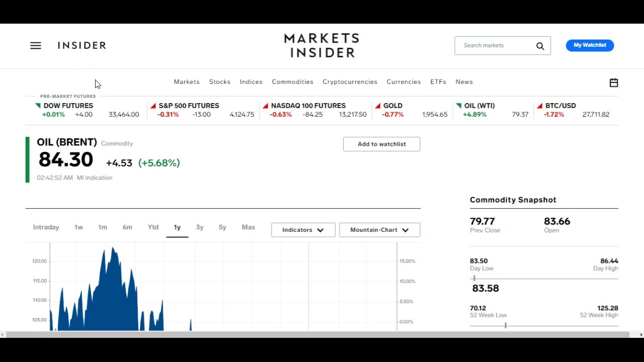Open the Commodities menu item
The width and height of the screenshot is (644, 362).
[292, 82]
